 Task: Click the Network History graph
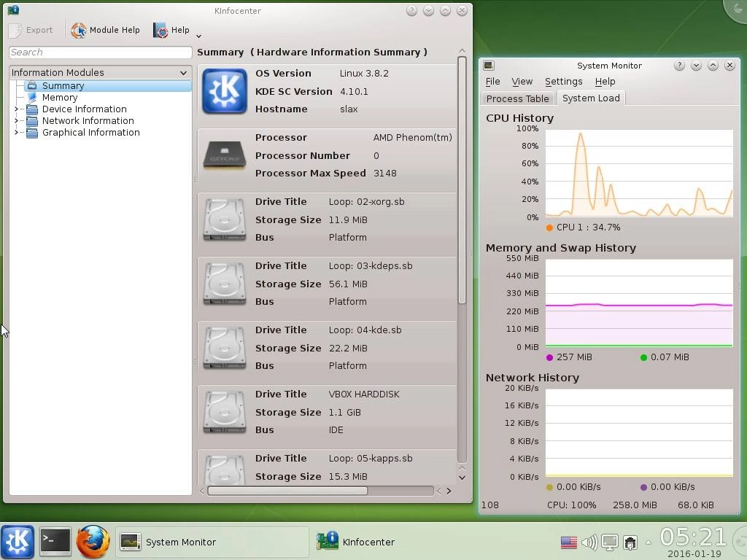pyautogui.click(x=639, y=433)
